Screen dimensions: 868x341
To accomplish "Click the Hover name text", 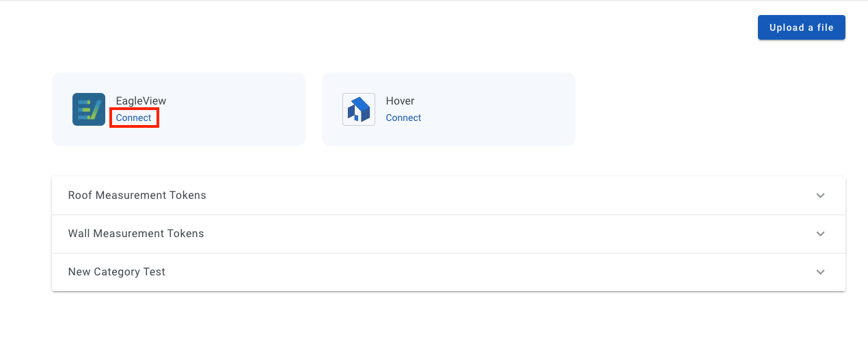I will tap(400, 101).
